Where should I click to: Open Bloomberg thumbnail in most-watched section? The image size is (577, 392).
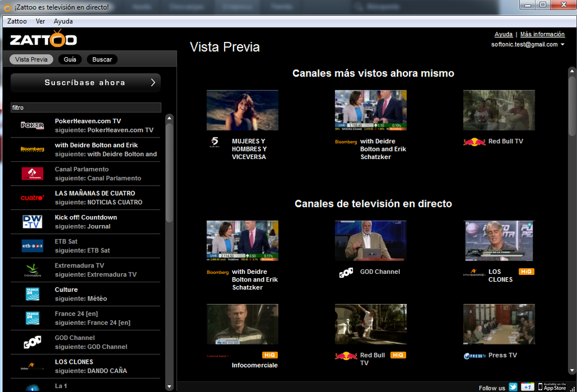point(371,110)
